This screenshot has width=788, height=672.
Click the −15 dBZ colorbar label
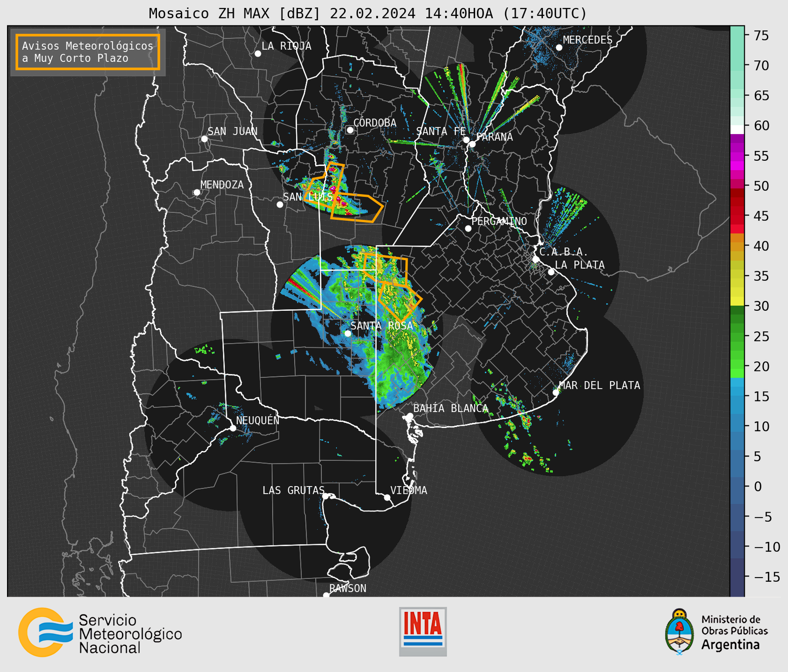point(766,577)
